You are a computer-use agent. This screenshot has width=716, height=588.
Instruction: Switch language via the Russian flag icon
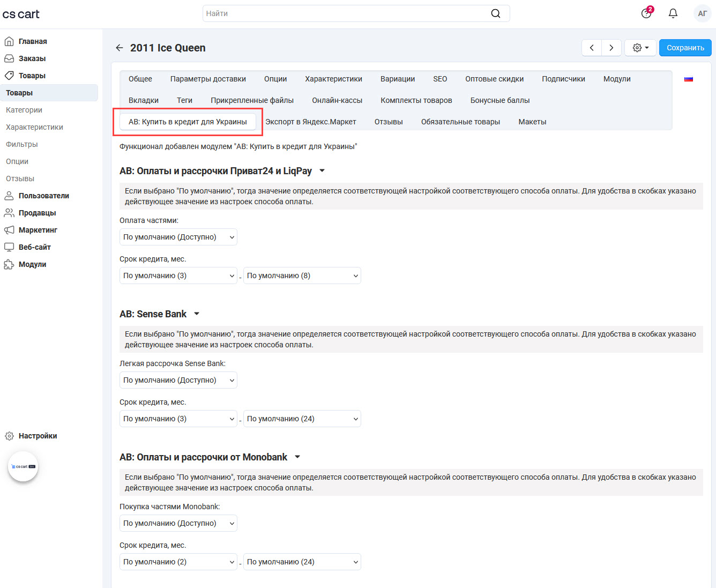coord(689,79)
